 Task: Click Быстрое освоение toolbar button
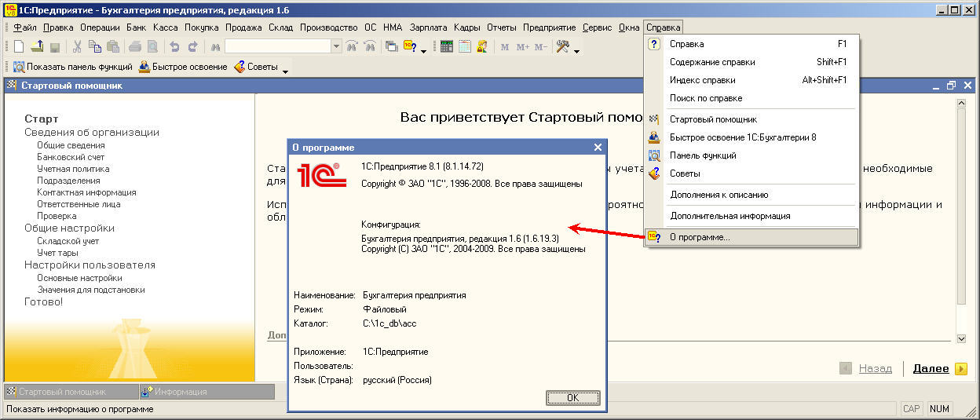(x=183, y=68)
